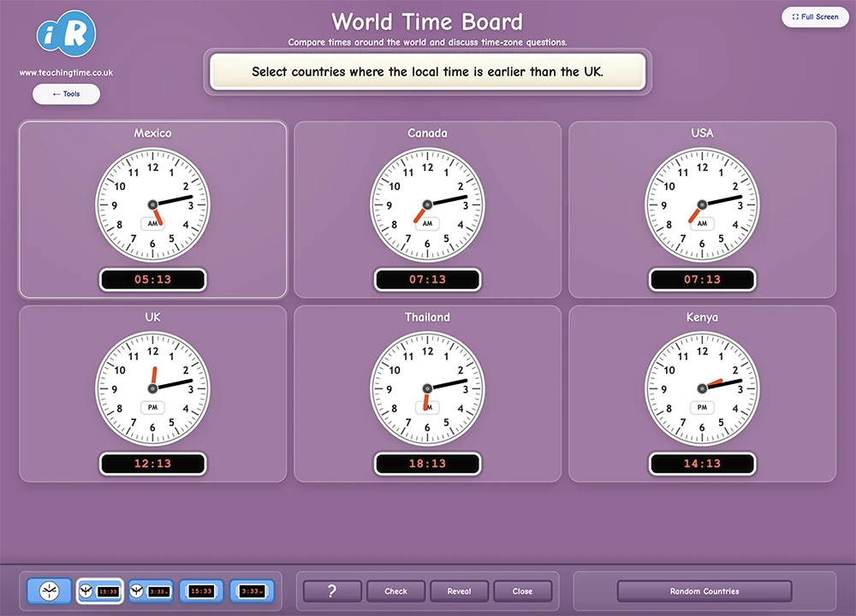The image size is (856, 616).
Task: Click the AM indicator on USA's clock
Action: pyautogui.click(x=702, y=223)
